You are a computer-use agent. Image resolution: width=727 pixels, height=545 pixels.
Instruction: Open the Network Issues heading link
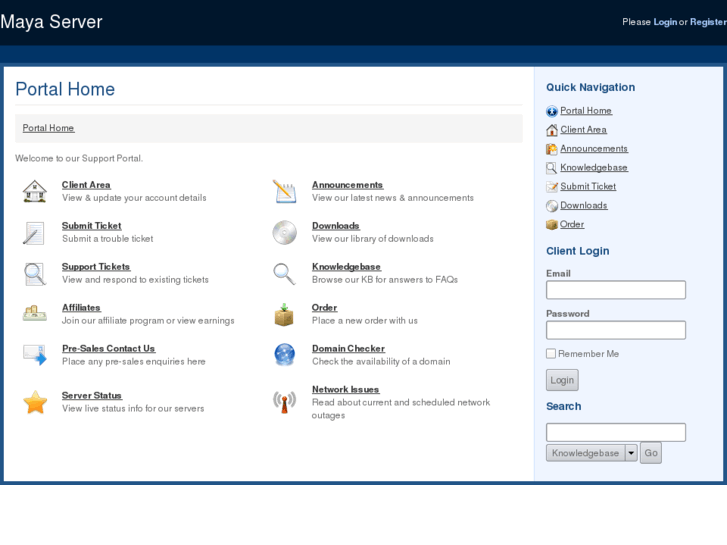coord(345,389)
